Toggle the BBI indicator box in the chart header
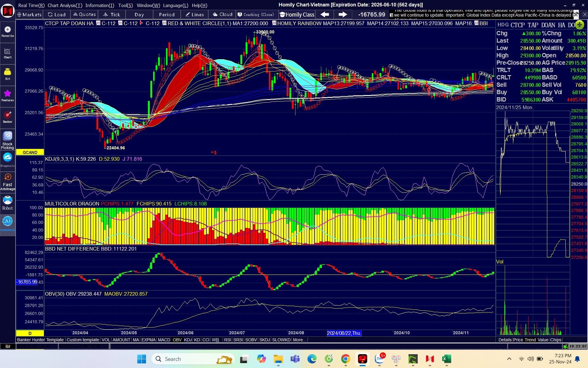 click(x=477, y=23)
